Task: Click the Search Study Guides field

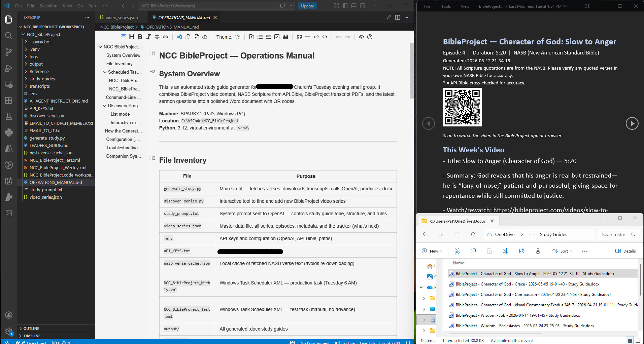Action: [618, 234]
